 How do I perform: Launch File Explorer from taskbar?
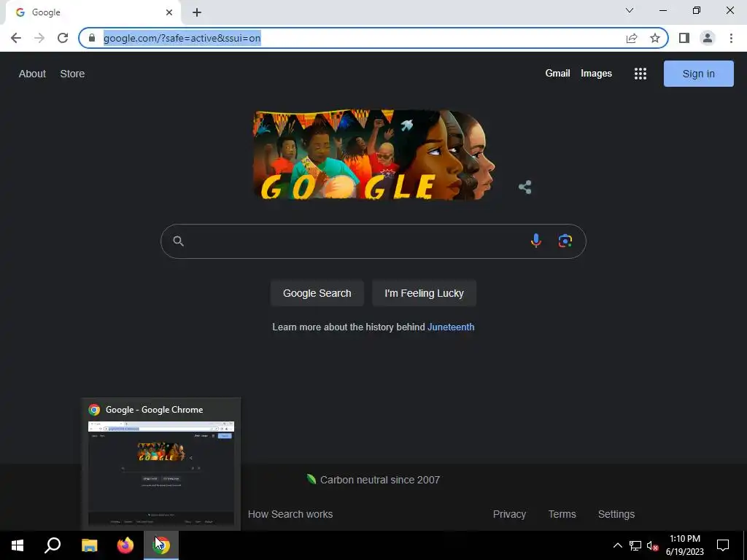point(89,545)
